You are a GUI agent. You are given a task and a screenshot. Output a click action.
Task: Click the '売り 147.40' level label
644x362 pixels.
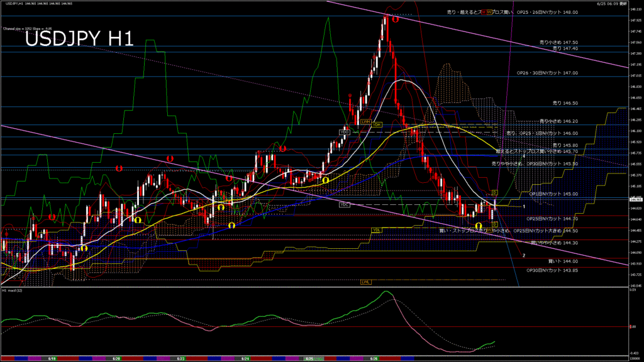[x=565, y=48]
